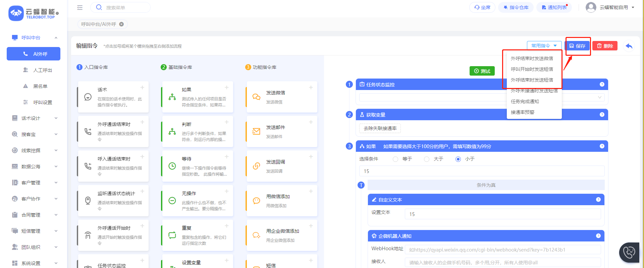The image size is (644, 268).
Task: Add the 发送回调 module with its plus icon
Action: (x=311, y=157)
